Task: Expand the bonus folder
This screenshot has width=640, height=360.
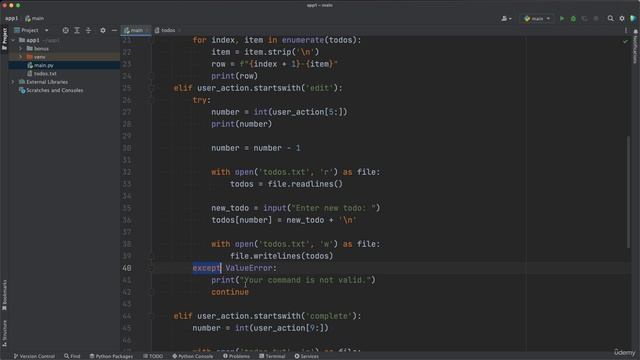Action: 21,49
